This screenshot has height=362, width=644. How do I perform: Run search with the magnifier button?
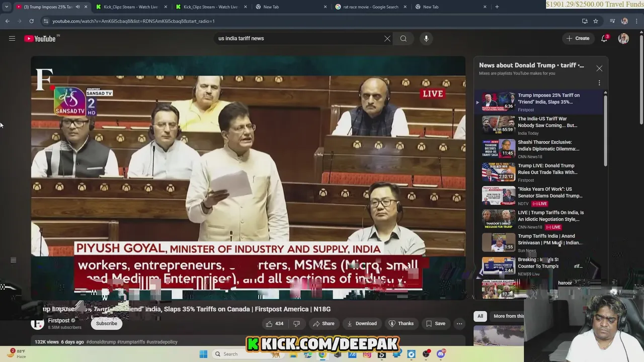tap(404, 38)
